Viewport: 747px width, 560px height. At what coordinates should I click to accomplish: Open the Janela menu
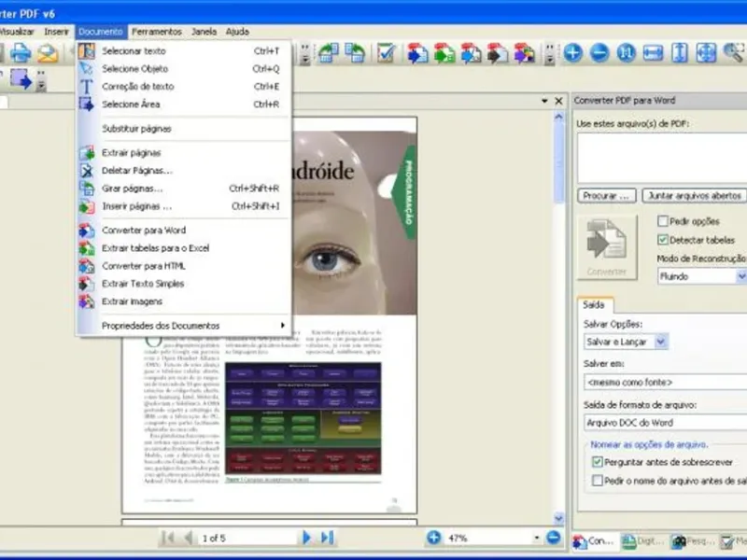[204, 32]
